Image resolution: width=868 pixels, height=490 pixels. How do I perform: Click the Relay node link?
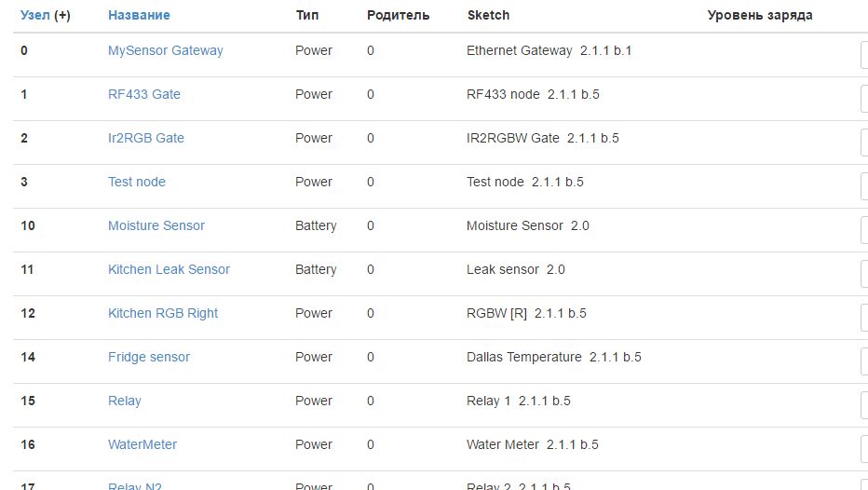click(x=124, y=401)
